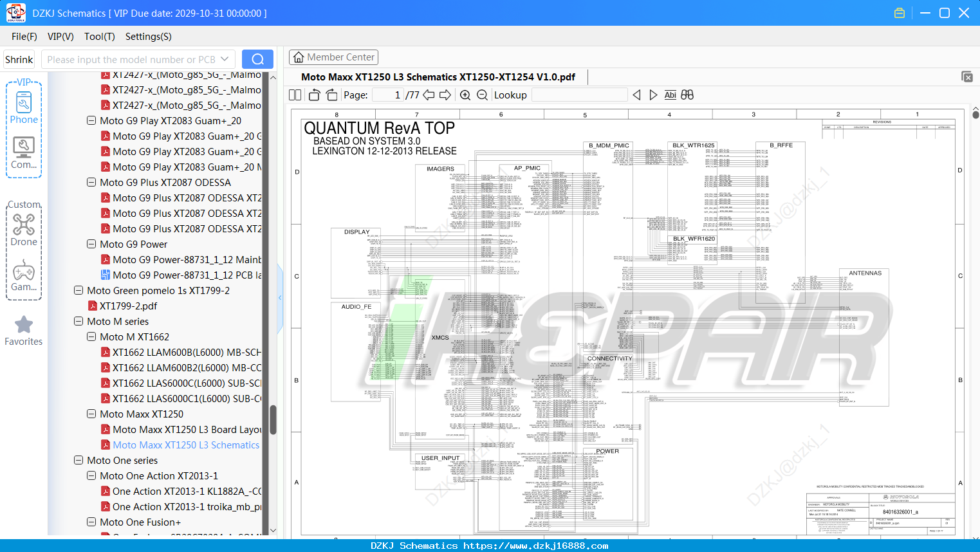980x552 pixels.
Task: Collapse Moto M XT1662 node
Action: pos(91,336)
